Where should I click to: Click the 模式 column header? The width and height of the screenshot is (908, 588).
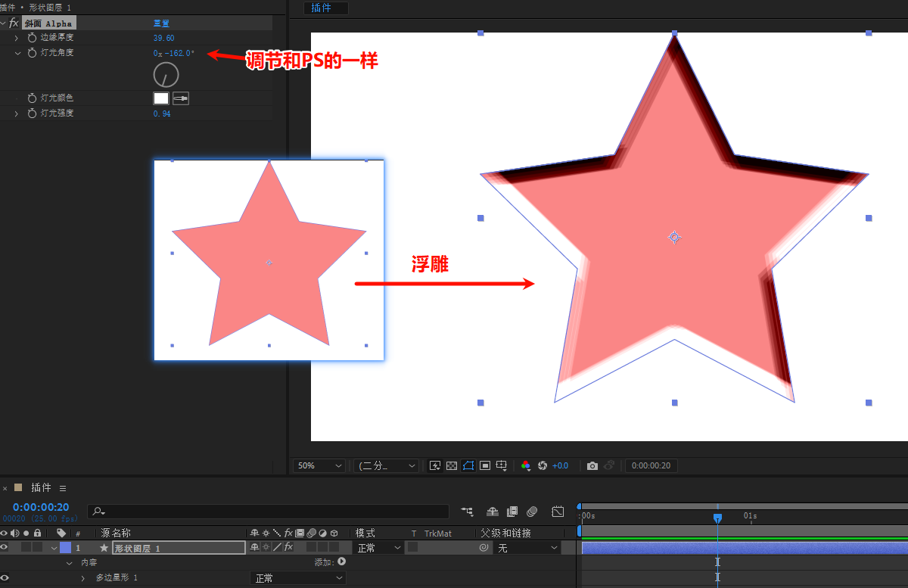[x=365, y=534]
